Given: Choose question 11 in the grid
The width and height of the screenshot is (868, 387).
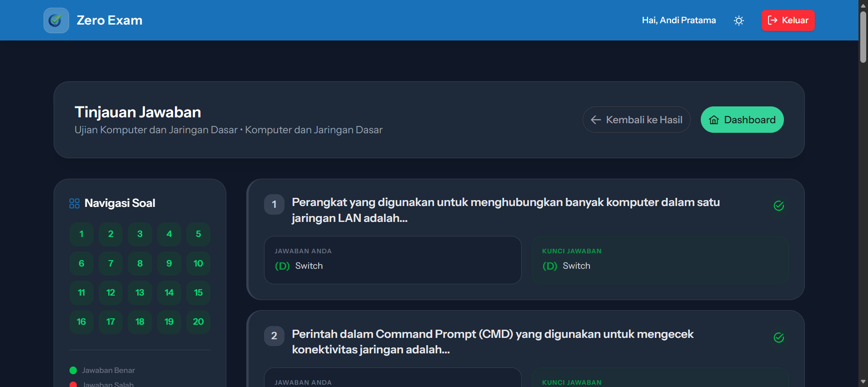Looking at the screenshot, I should pyautogui.click(x=81, y=292).
